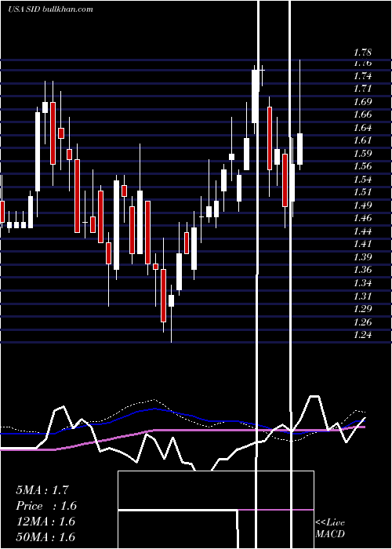
Task: Click the 1.61 price axis label
Action: pos(362,140)
